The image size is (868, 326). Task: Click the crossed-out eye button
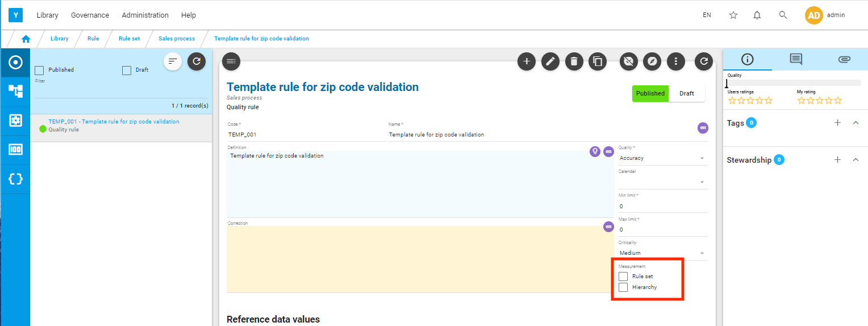click(x=628, y=61)
